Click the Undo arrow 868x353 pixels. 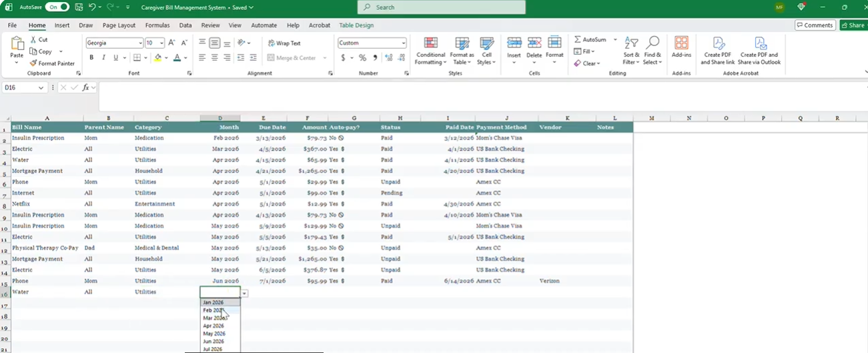point(92,7)
